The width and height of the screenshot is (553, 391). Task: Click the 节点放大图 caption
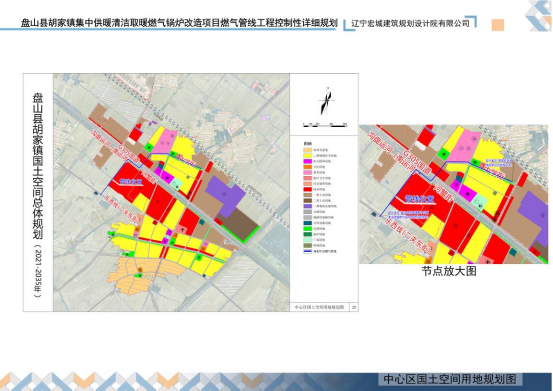click(449, 271)
